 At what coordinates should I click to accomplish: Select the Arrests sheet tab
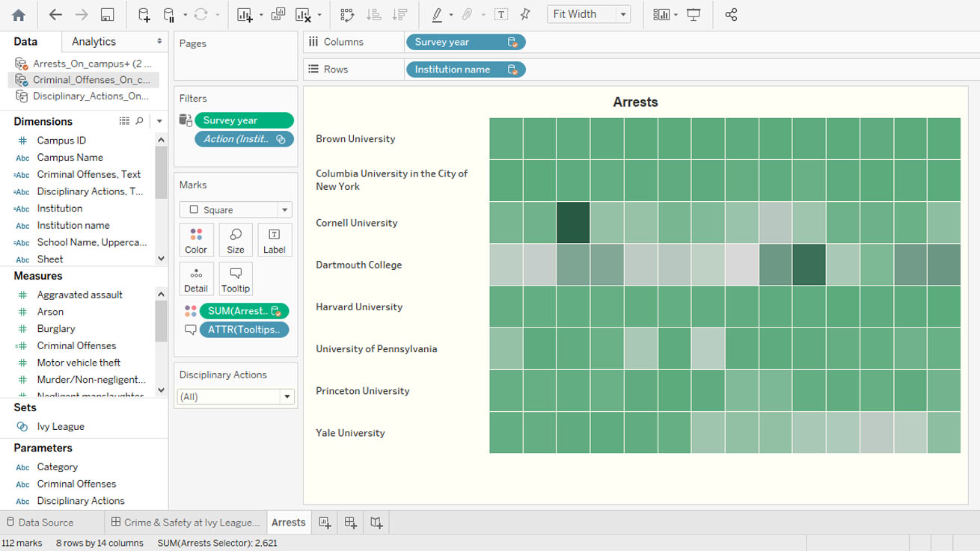pyautogui.click(x=288, y=523)
